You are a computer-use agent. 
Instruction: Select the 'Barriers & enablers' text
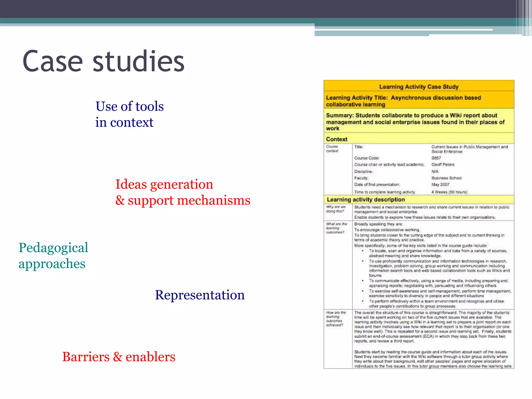[x=119, y=357]
